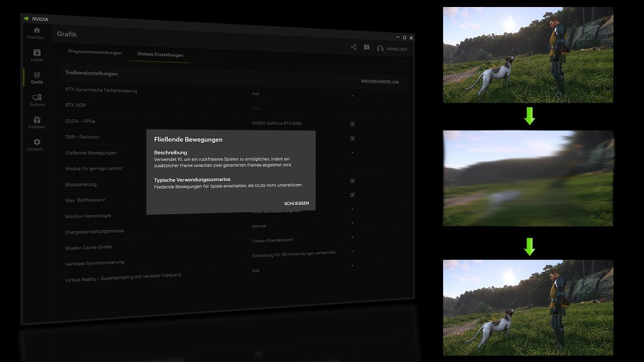Edit the CUDA – GPUs selection

point(352,124)
